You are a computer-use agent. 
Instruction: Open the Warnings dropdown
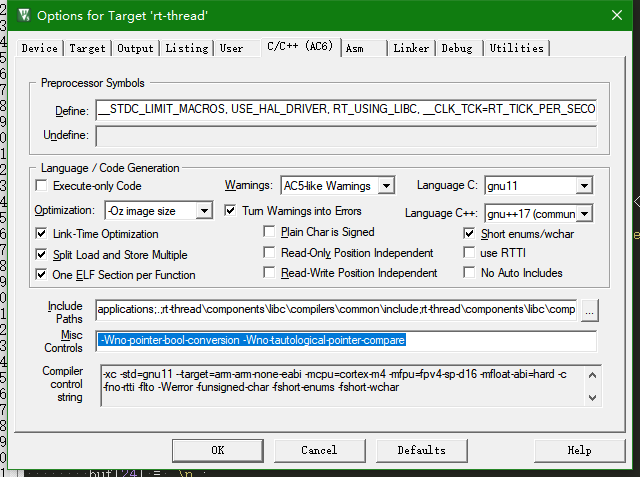pos(386,186)
